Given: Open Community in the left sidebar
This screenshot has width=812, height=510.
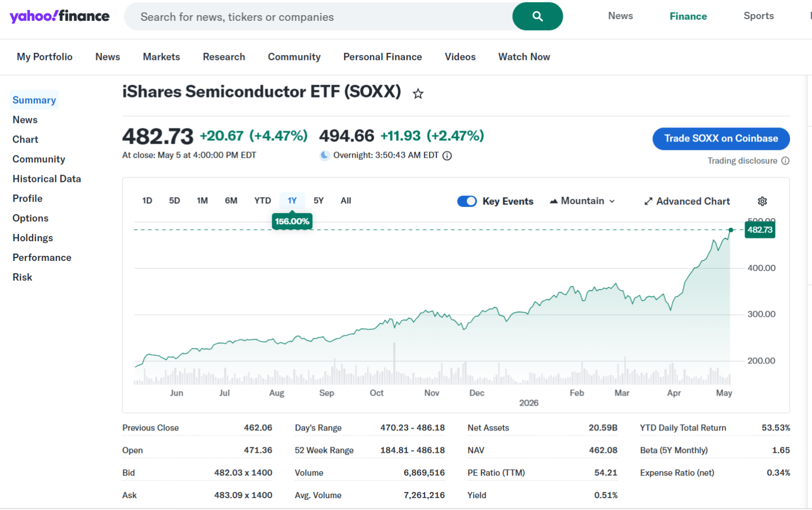Looking at the screenshot, I should pyautogui.click(x=39, y=159).
